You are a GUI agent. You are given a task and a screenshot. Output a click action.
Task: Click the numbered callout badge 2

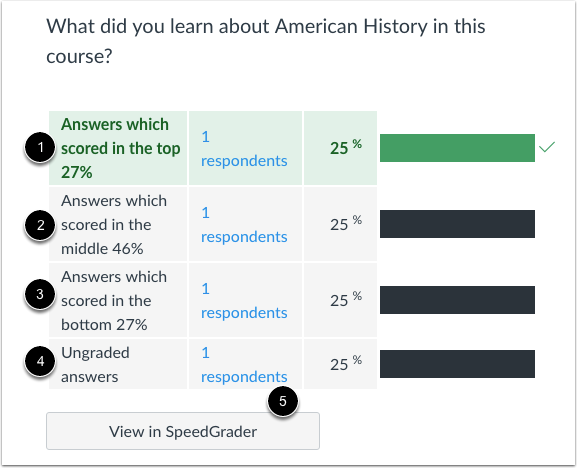[x=40, y=225]
